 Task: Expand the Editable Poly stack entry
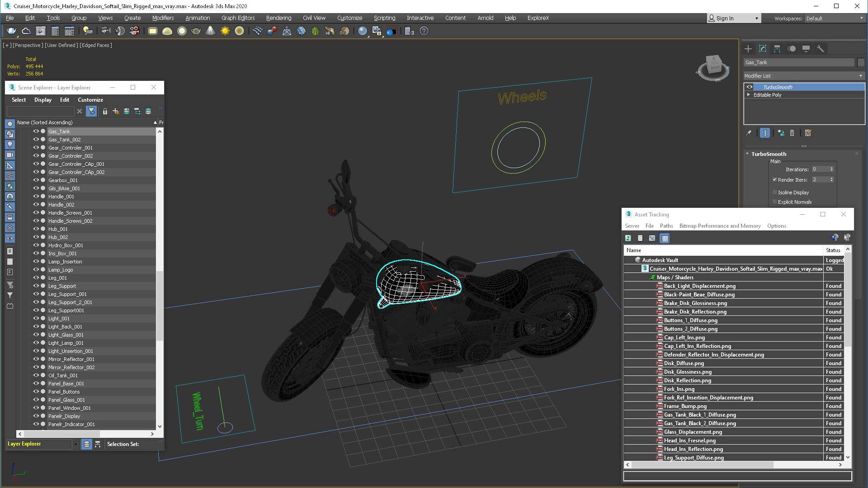749,95
